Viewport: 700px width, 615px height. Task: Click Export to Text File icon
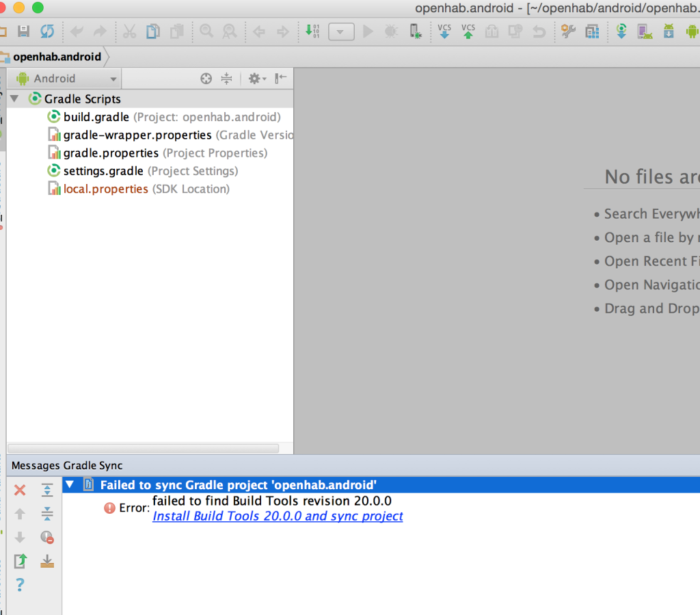click(20, 561)
